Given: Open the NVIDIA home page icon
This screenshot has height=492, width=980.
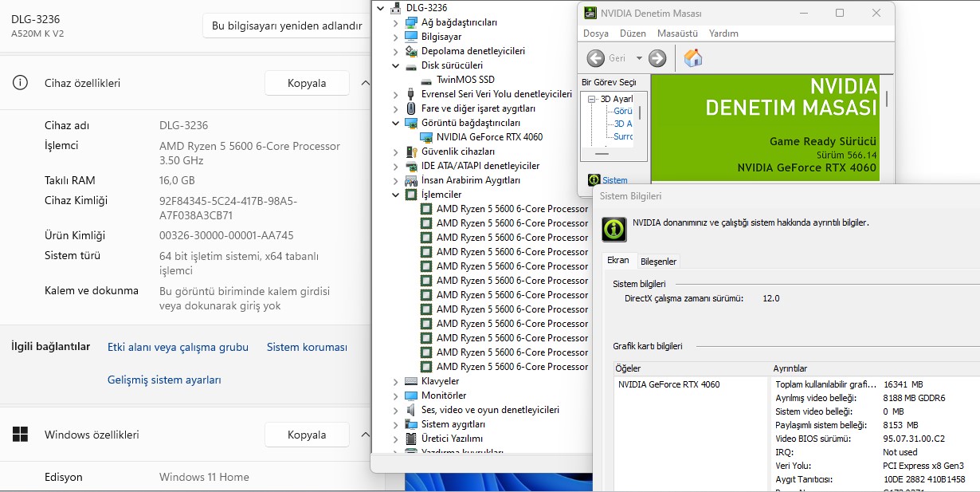Looking at the screenshot, I should click(x=693, y=58).
